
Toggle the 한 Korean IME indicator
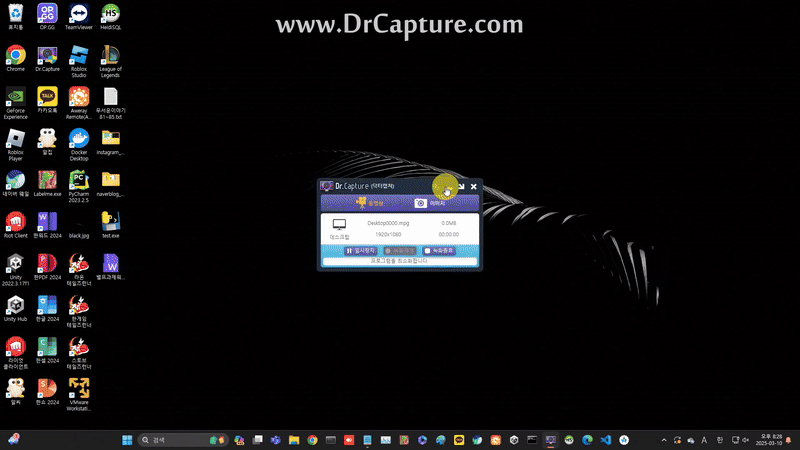719,440
